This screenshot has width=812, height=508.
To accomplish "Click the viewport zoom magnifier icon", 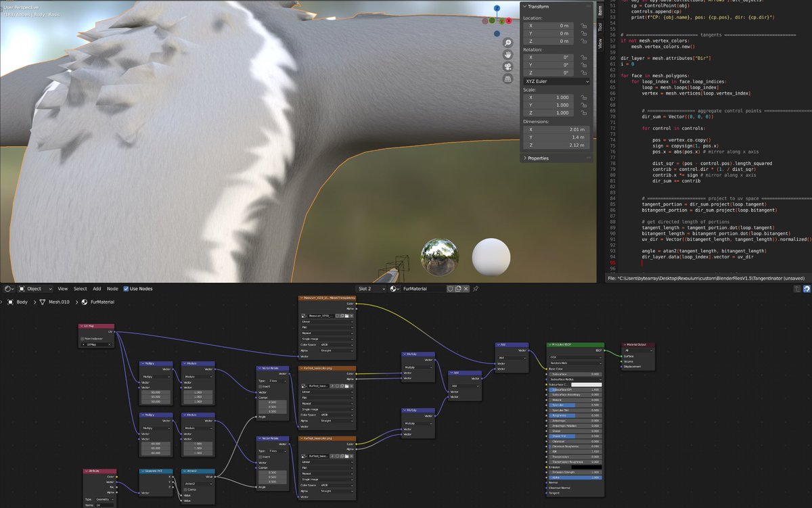I will click(x=507, y=42).
